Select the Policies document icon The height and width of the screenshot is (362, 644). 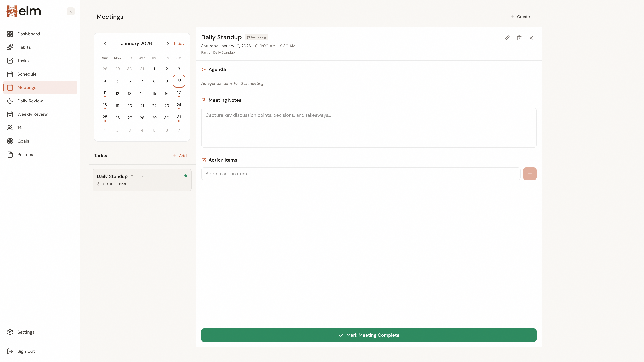click(x=10, y=154)
